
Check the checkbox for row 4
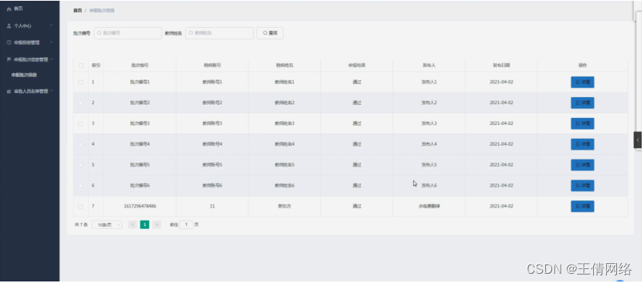80,144
